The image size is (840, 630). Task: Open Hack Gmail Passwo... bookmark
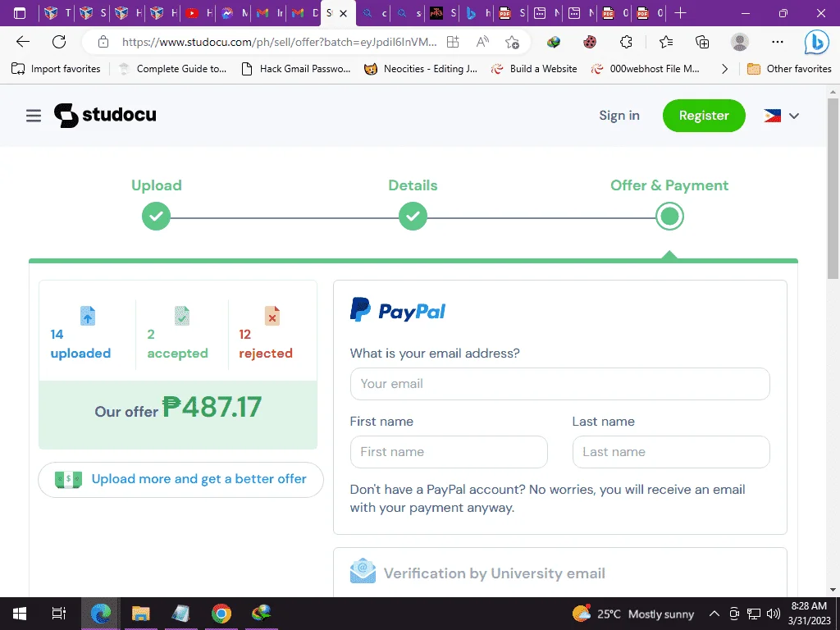tap(296, 69)
